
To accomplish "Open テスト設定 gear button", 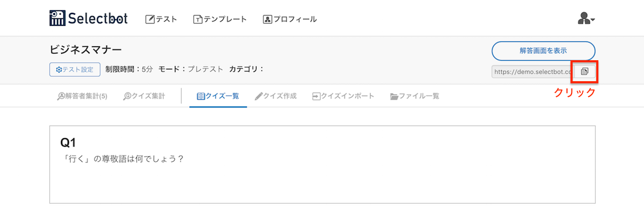I will tap(75, 69).
